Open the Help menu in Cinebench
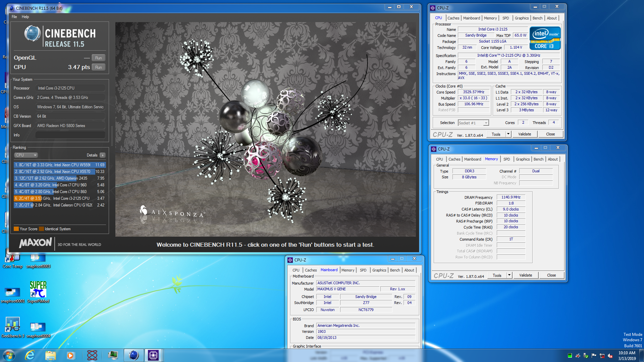Image resolution: width=644 pixels, height=362 pixels. (25, 17)
